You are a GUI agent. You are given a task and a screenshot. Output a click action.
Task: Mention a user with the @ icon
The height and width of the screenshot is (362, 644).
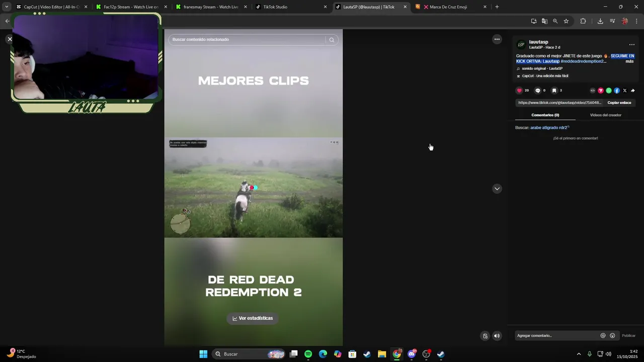pos(603,336)
